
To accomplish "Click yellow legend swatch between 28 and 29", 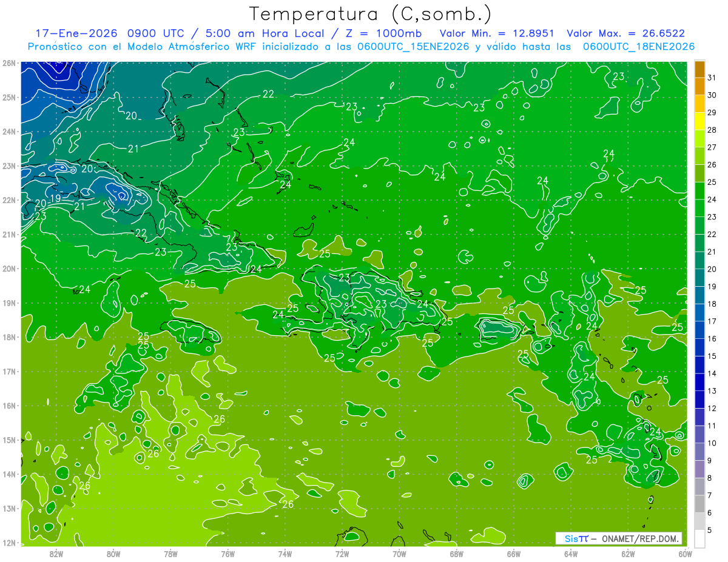I will point(699,121).
